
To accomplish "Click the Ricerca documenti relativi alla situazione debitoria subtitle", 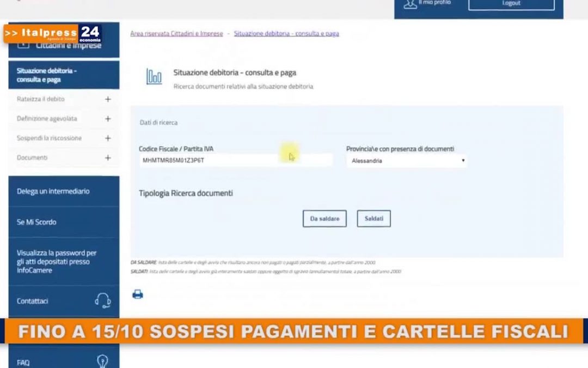I will tap(243, 86).
